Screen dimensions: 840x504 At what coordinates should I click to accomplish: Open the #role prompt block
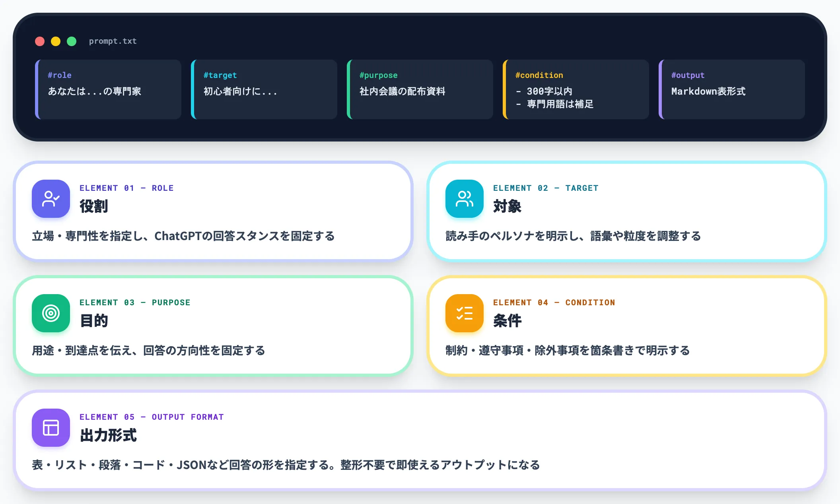tap(108, 89)
